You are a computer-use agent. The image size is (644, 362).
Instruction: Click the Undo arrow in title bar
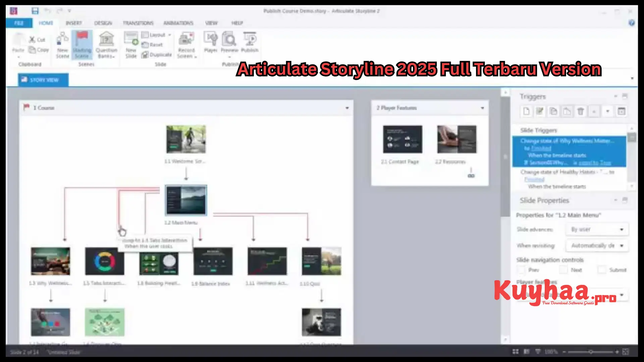(47, 11)
